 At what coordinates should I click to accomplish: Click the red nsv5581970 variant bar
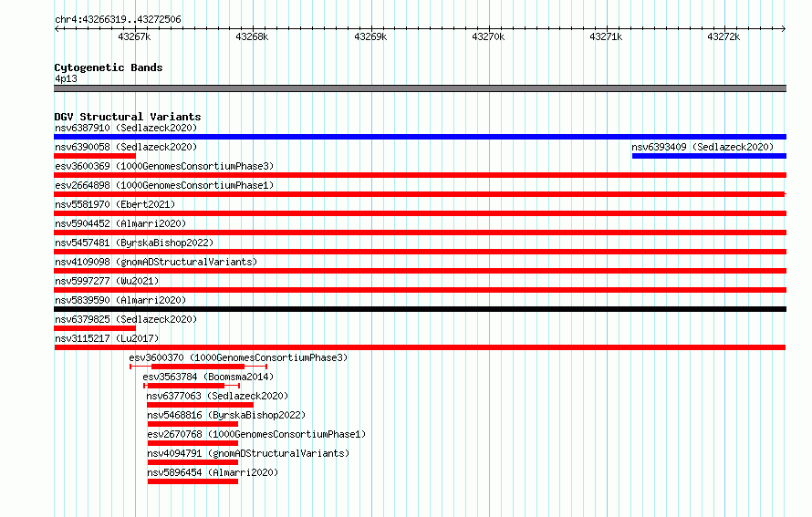420,213
